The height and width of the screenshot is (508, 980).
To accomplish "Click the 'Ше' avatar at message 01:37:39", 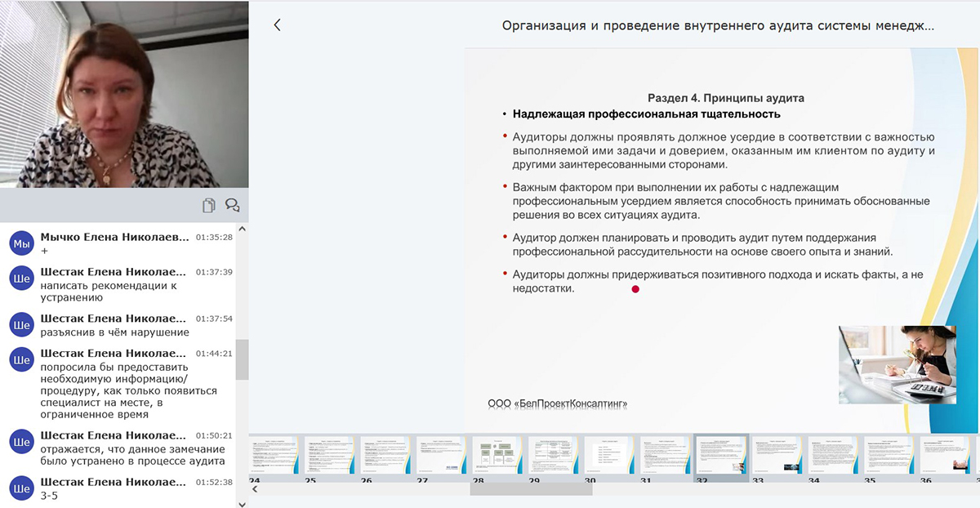I will [21, 279].
